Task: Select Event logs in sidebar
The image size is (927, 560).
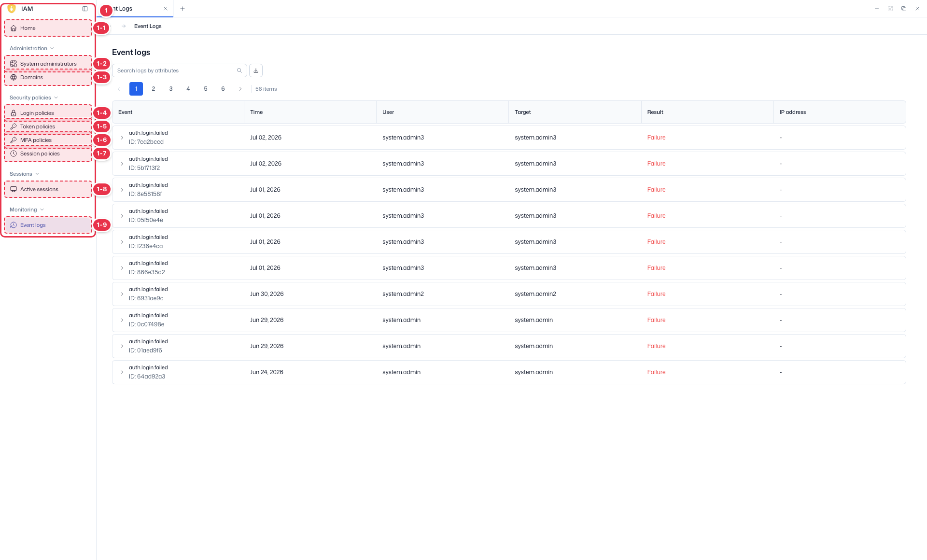Action: coord(48,225)
